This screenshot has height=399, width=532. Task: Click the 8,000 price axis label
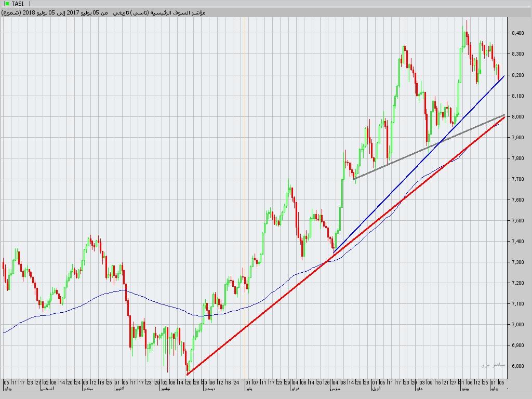[518, 117]
